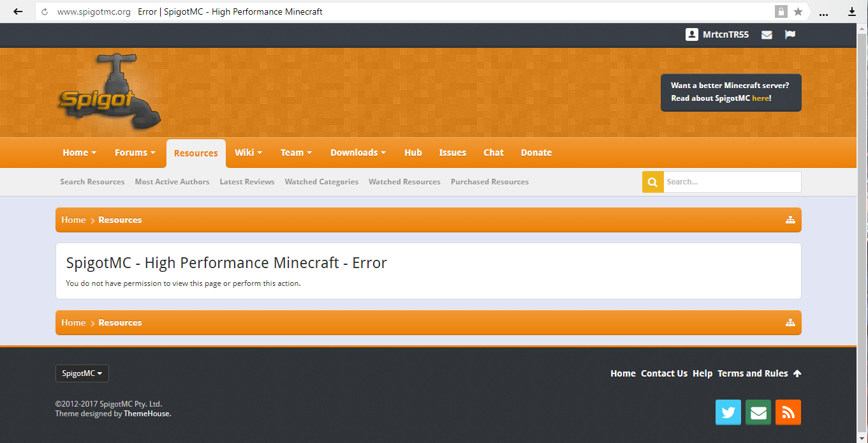This screenshot has height=443, width=868.
Task: Expand the Home menu dropdown arrow
Action: click(94, 153)
